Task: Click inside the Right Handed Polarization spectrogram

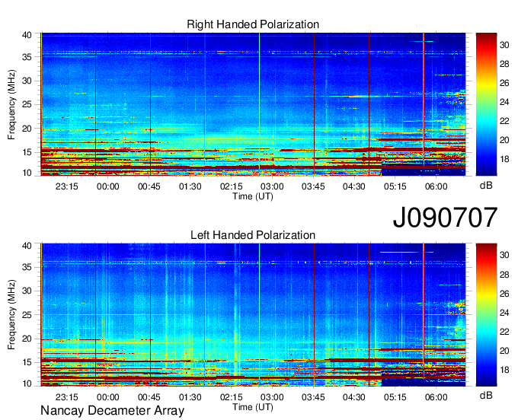Action: click(253, 104)
